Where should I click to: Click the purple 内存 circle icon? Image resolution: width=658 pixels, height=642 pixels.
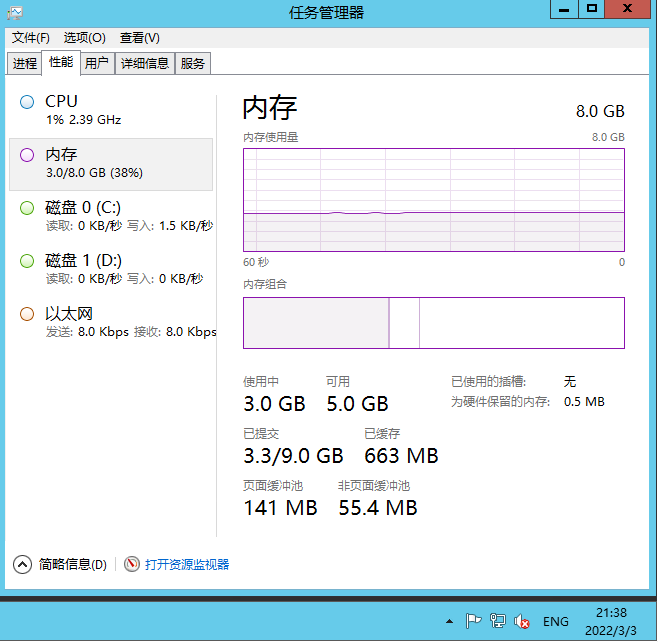click(27, 155)
